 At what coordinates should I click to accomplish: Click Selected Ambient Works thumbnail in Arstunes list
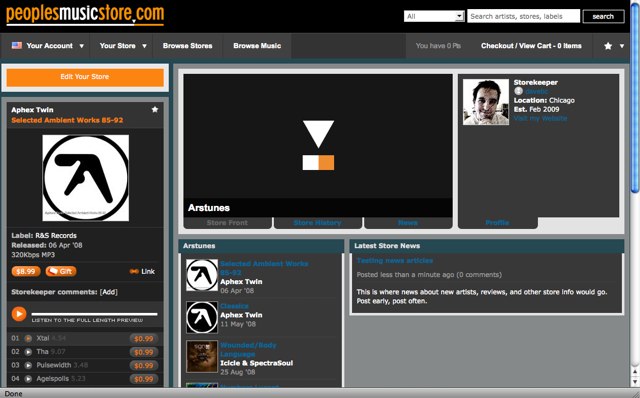coord(202,275)
